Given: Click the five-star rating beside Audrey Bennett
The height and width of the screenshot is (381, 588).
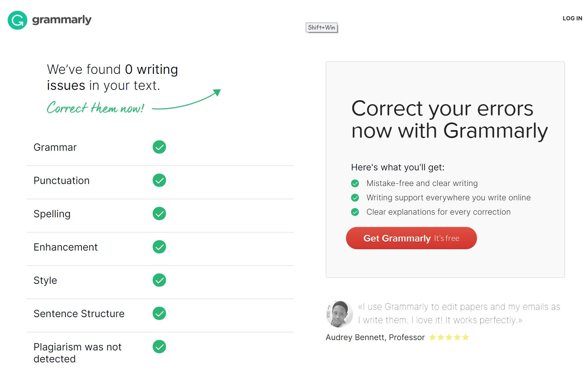Looking at the screenshot, I should 449,337.
